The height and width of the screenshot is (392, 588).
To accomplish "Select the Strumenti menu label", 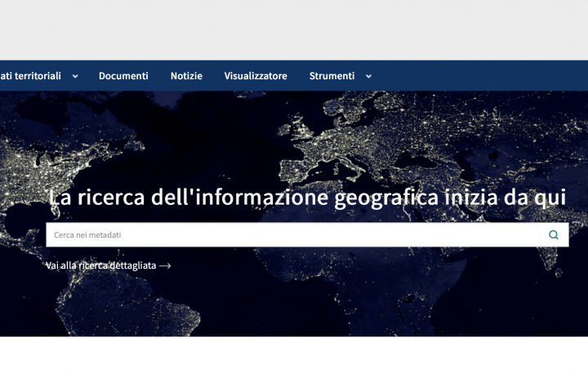I will click(x=332, y=76).
